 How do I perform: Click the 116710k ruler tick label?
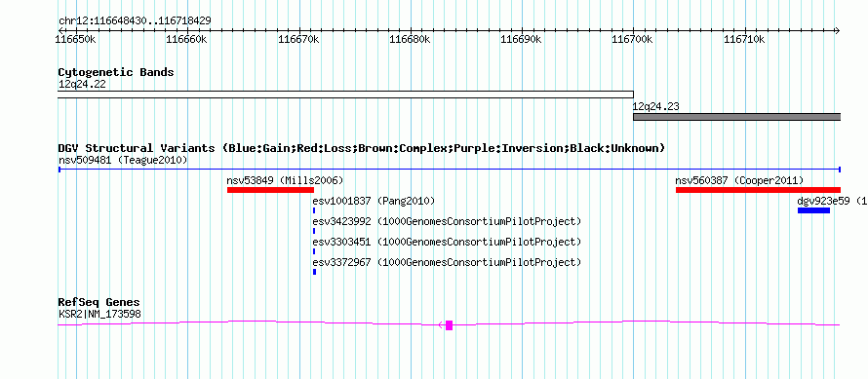[744, 39]
